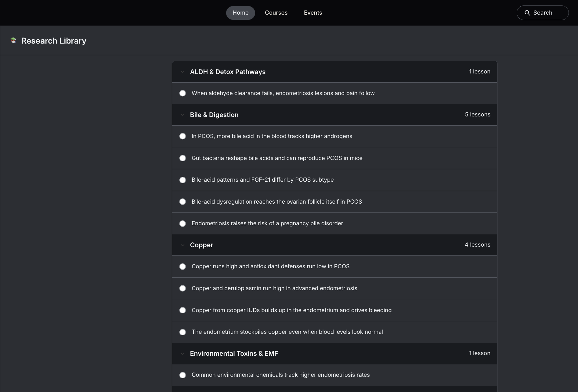Switch to the Events tab
578x392 pixels.
(313, 13)
